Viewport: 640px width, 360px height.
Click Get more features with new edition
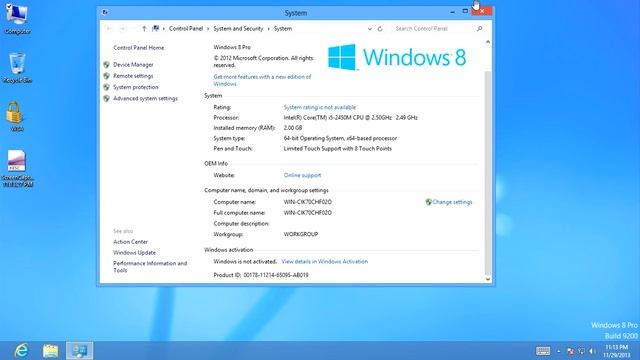click(262, 80)
